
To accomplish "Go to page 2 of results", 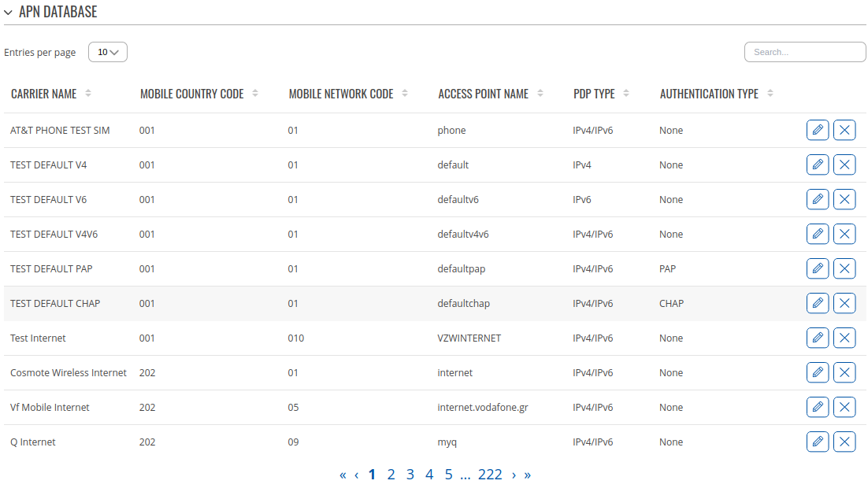I will tap(391, 474).
